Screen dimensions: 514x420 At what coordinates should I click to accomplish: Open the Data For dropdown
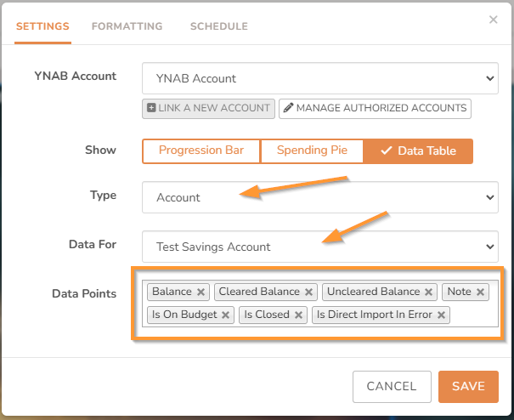(320, 247)
